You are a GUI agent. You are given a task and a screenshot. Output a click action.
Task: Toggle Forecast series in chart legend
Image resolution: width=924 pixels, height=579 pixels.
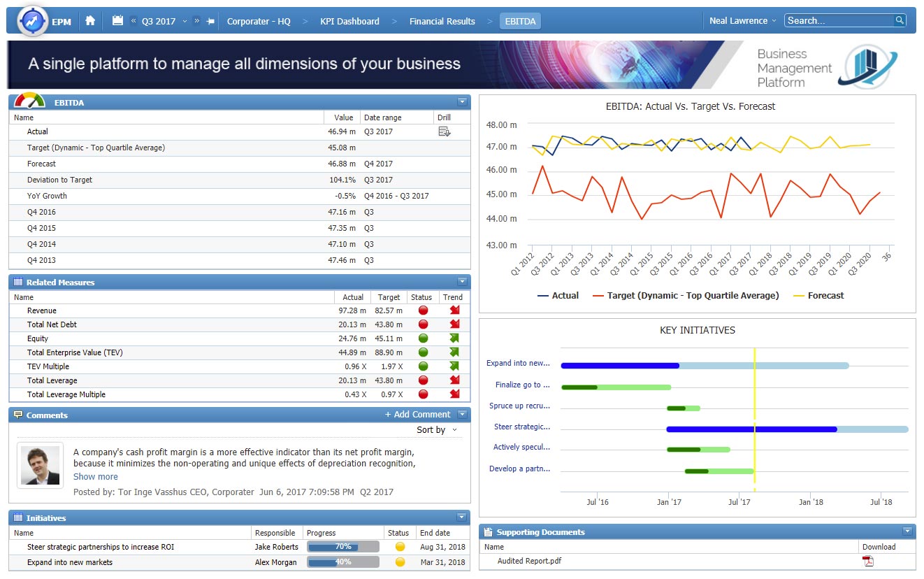pyautogui.click(x=818, y=296)
